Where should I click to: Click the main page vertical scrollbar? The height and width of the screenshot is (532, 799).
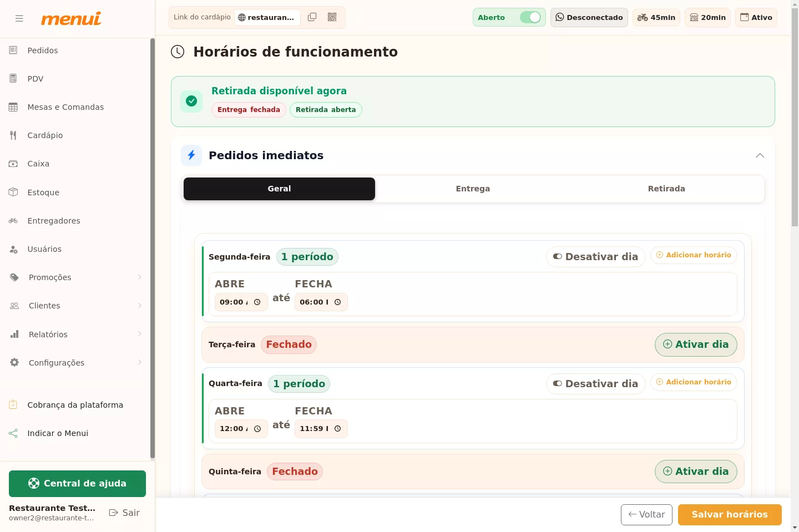coord(795,118)
